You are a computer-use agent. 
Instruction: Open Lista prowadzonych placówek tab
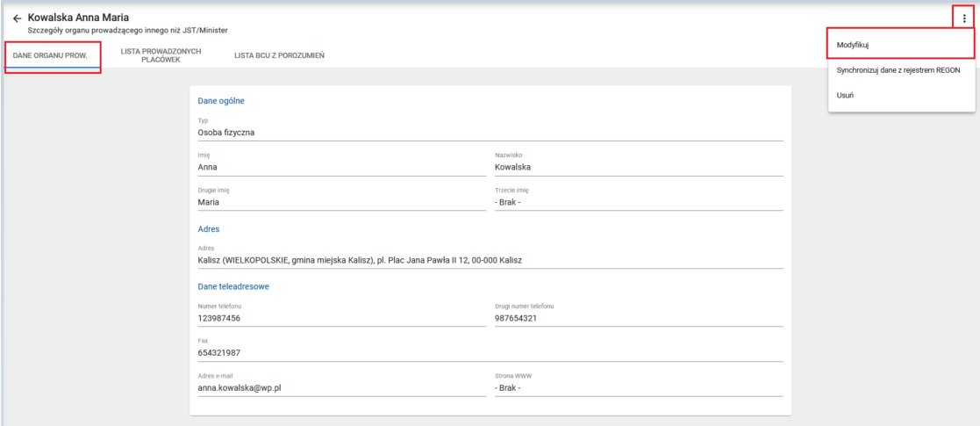(x=161, y=55)
